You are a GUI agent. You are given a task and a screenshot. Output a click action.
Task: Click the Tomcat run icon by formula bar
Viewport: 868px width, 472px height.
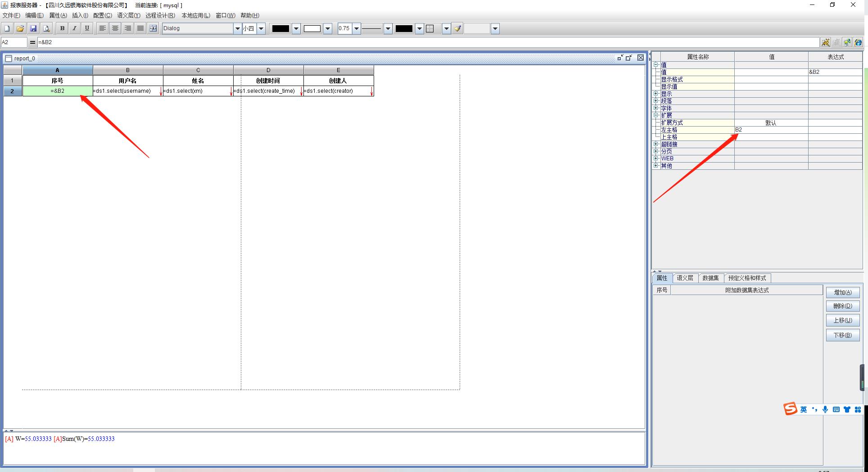826,42
